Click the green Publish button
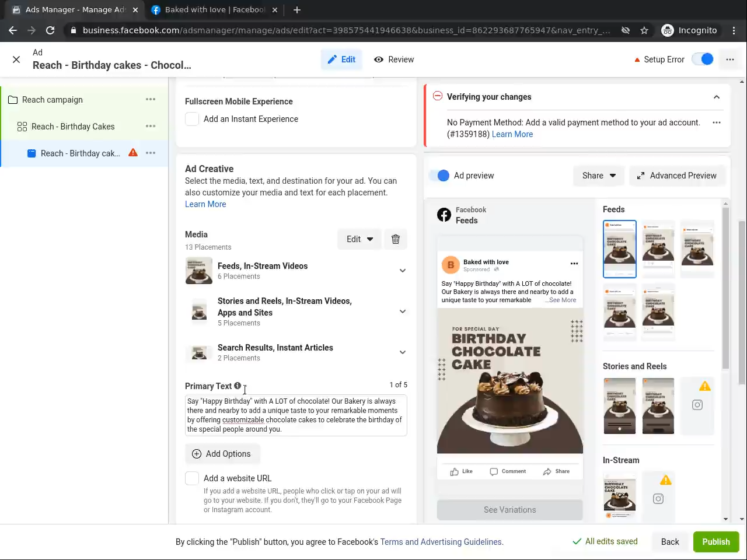This screenshot has height=560, width=747. [716, 542]
